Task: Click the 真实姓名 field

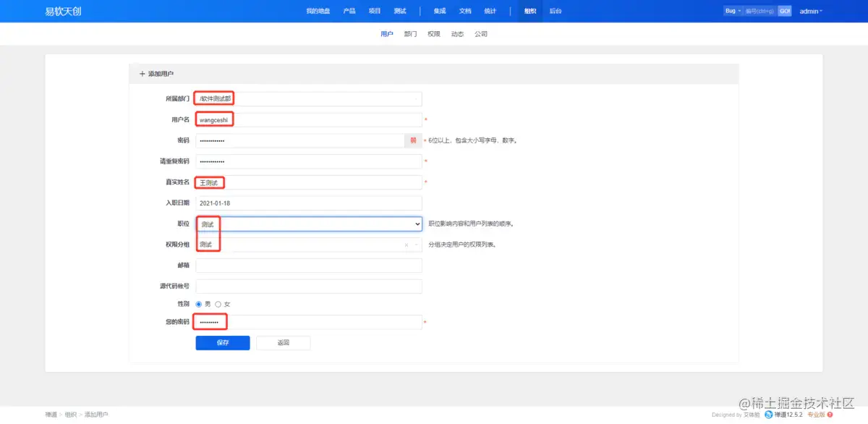Action: (x=309, y=182)
